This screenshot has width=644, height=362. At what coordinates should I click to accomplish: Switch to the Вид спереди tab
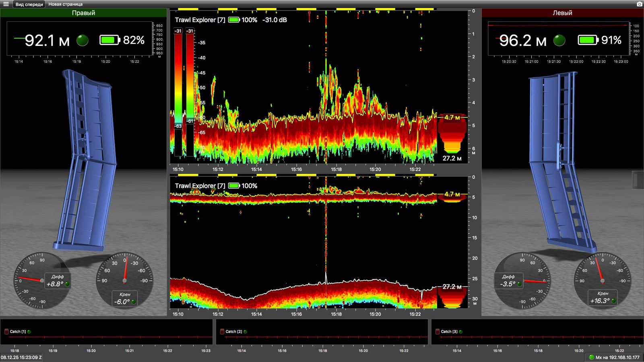tap(29, 4)
